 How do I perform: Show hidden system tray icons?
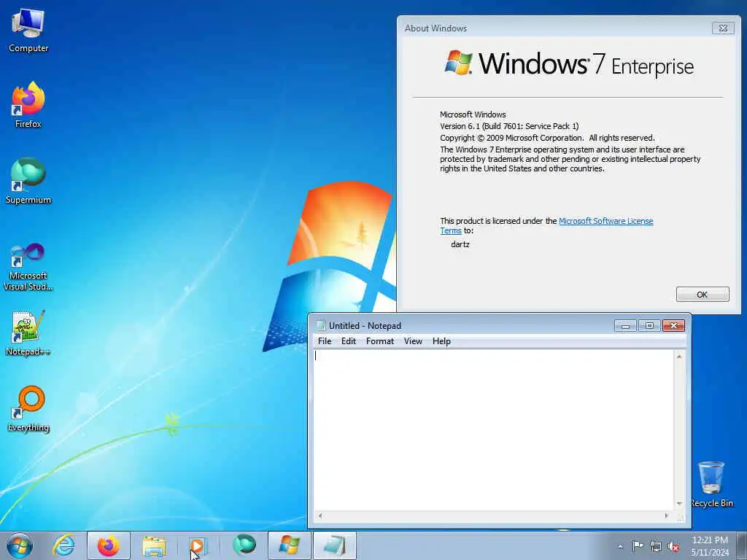[620, 547]
